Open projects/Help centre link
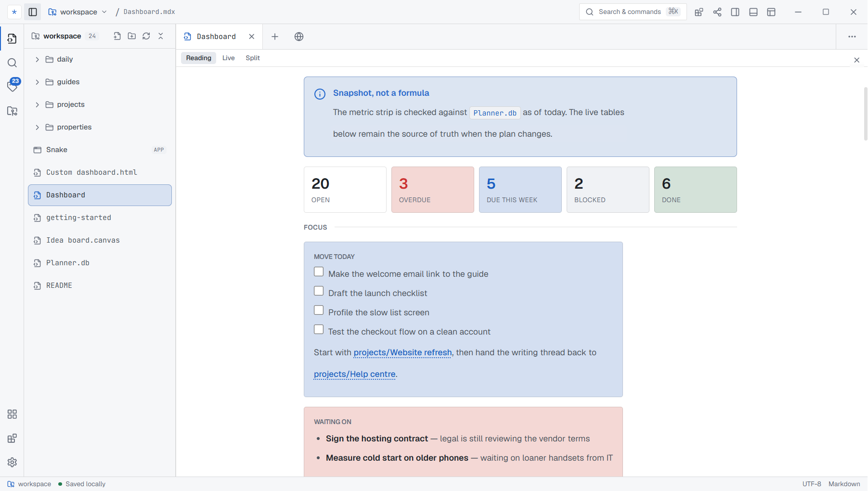The height and width of the screenshot is (491, 868). point(355,374)
